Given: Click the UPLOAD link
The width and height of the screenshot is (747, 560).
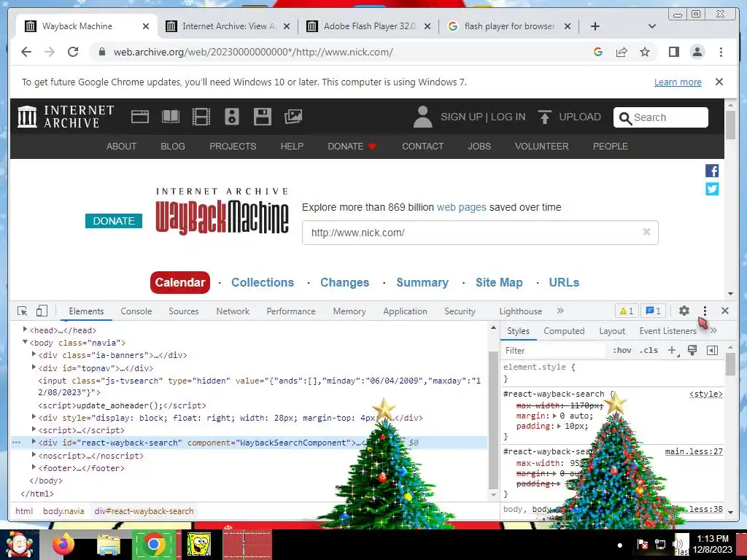Looking at the screenshot, I should 569,117.
